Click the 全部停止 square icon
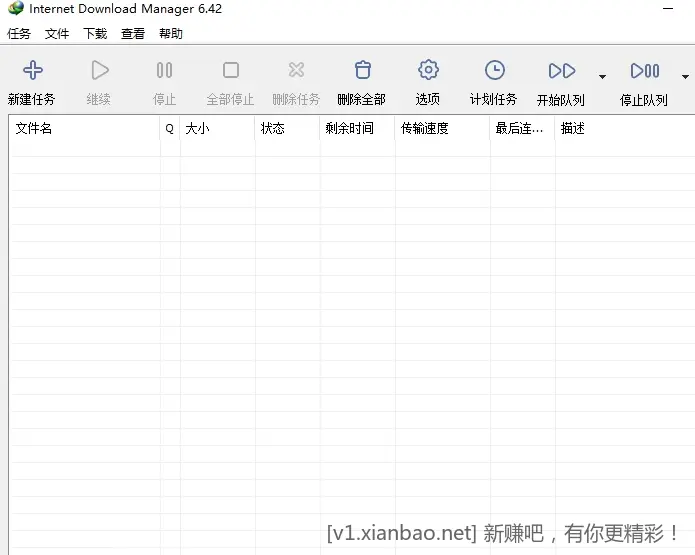695x555 pixels. [x=230, y=70]
